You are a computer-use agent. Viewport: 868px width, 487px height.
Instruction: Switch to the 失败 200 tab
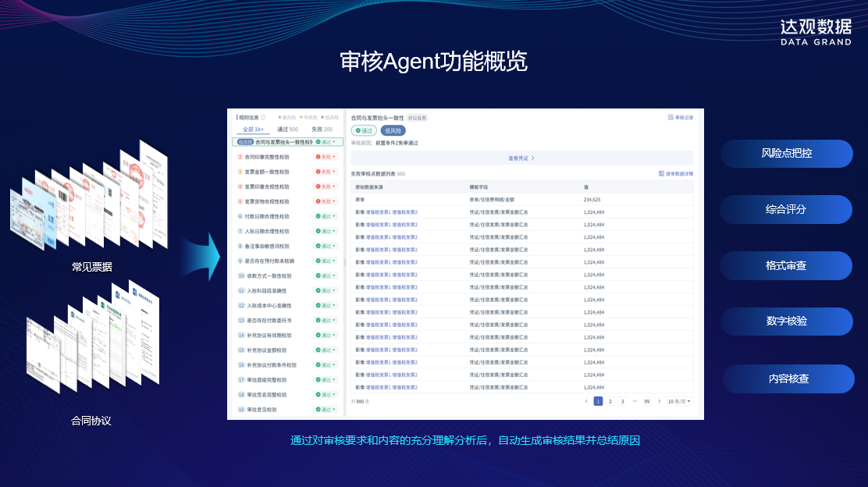click(322, 130)
